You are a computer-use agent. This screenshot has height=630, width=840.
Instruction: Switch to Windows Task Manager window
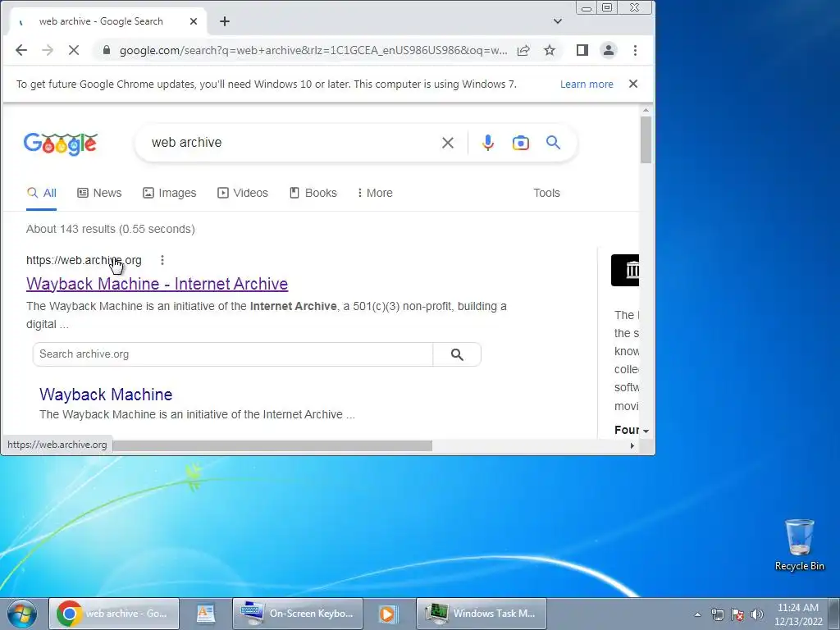[x=482, y=614]
